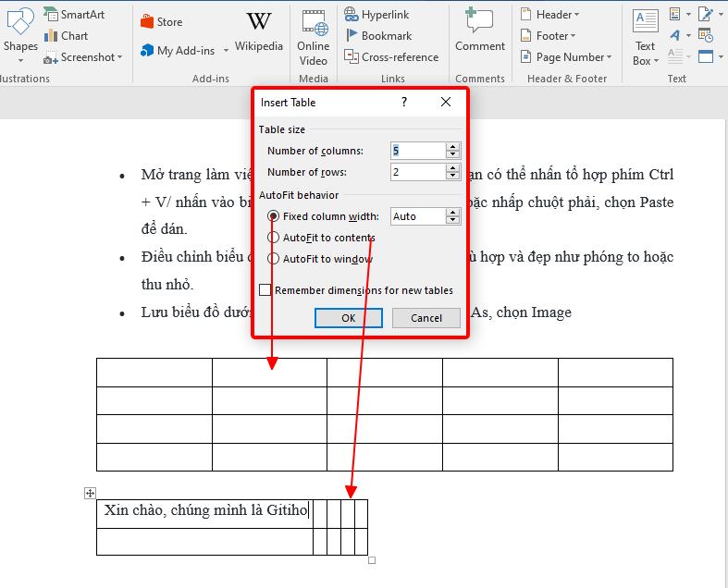Increase the number of rows
The height and width of the screenshot is (588, 728).
pos(452,168)
